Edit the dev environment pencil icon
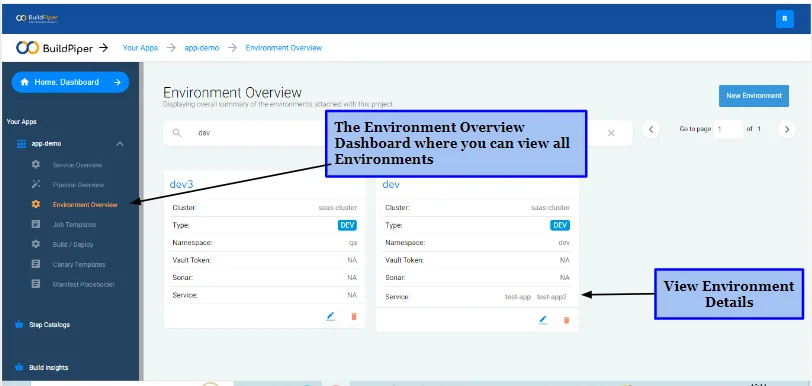 tap(543, 320)
